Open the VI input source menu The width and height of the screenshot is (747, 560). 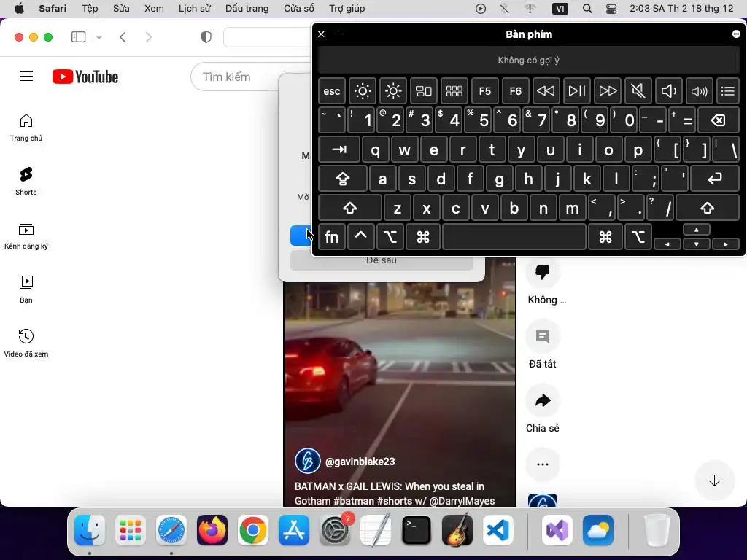pos(560,9)
